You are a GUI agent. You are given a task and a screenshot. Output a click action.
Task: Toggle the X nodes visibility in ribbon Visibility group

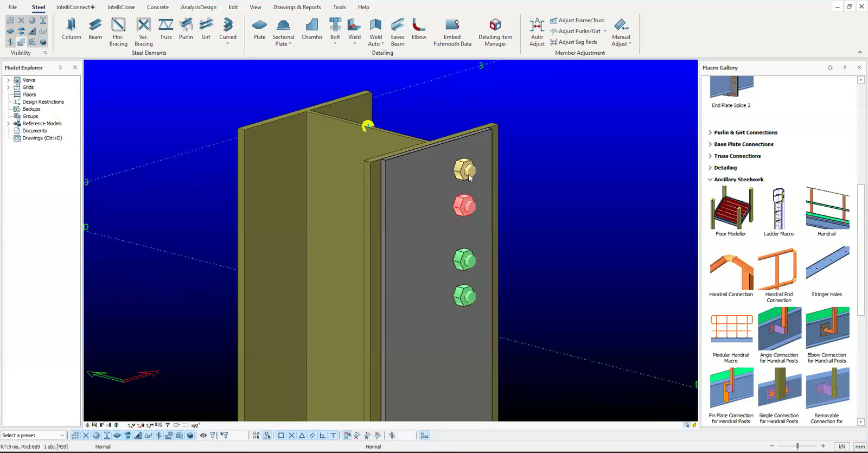(x=21, y=20)
